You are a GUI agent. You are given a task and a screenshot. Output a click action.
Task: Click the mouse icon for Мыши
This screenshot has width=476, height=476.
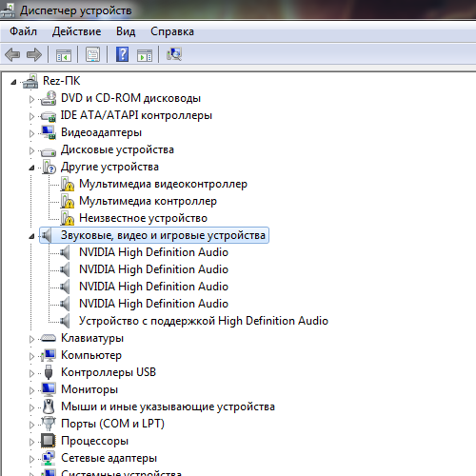click(49, 407)
